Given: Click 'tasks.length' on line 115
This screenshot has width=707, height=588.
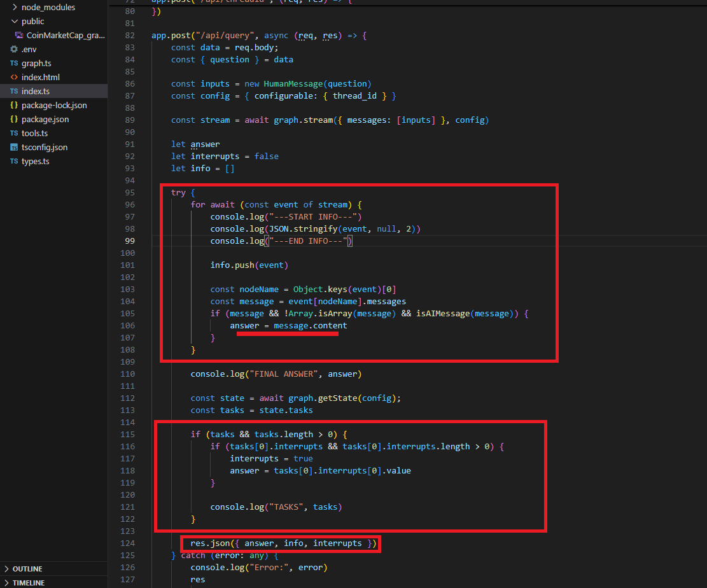Looking at the screenshot, I should pos(284,434).
